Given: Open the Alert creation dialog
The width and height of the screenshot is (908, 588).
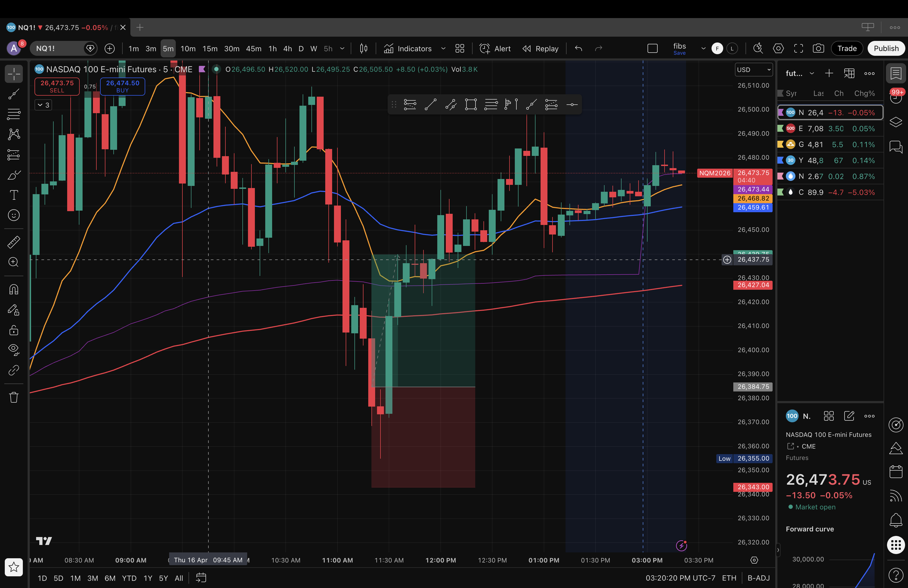Looking at the screenshot, I should pos(495,48).
